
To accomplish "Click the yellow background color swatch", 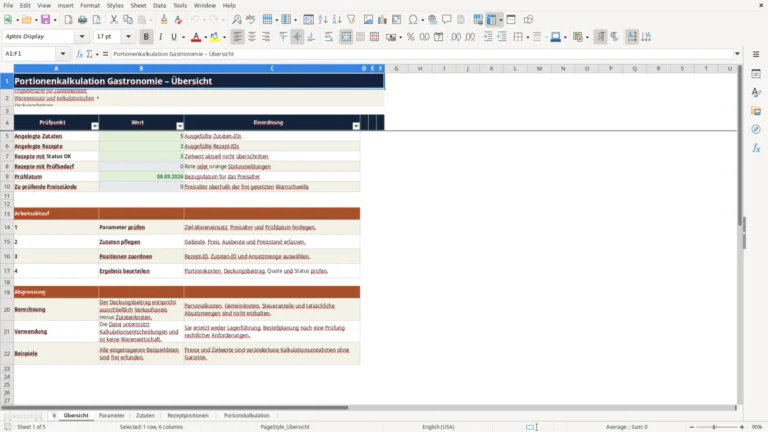I will [215, 37].
